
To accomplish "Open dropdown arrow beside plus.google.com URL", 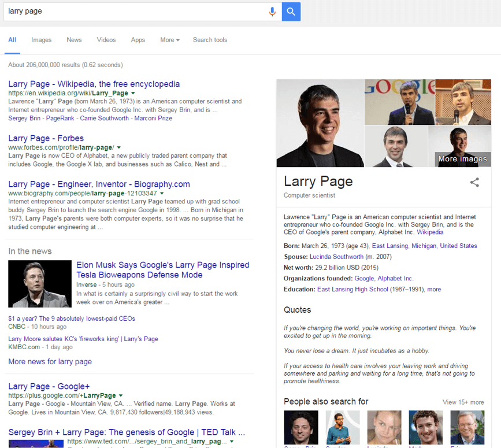I will [x=120, y=395].
